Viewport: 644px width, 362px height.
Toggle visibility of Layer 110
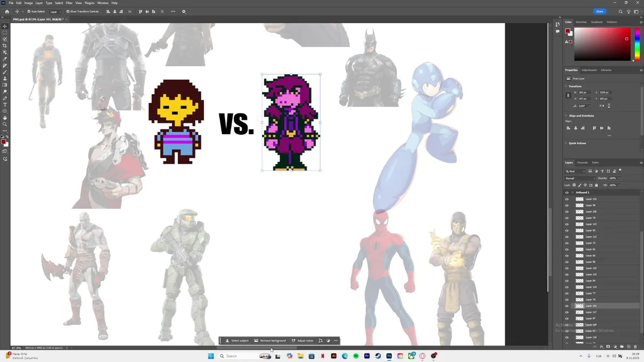coord(567,268)
